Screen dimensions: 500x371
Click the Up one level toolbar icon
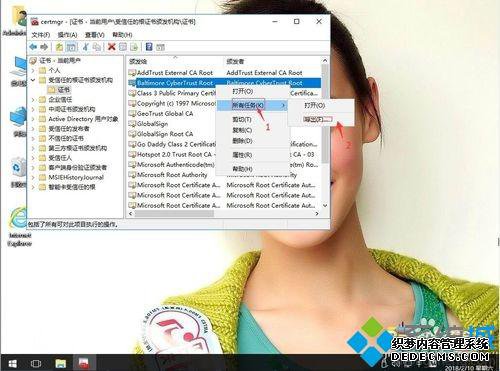pos(59,47)
